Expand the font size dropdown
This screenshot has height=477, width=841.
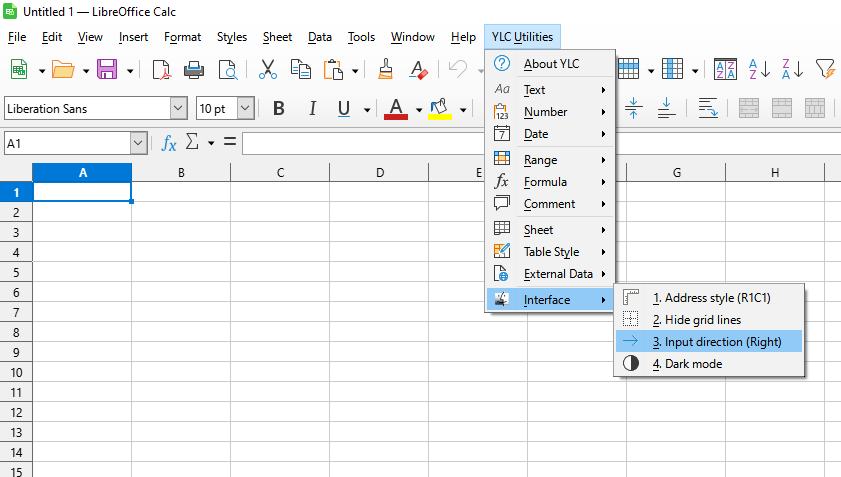pyautogui.click(x=245, y=108)
